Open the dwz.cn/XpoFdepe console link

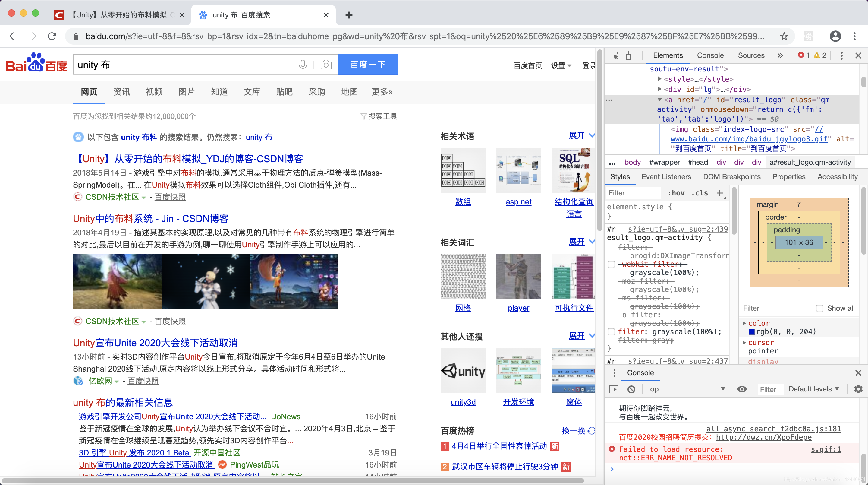pos(763,437)
